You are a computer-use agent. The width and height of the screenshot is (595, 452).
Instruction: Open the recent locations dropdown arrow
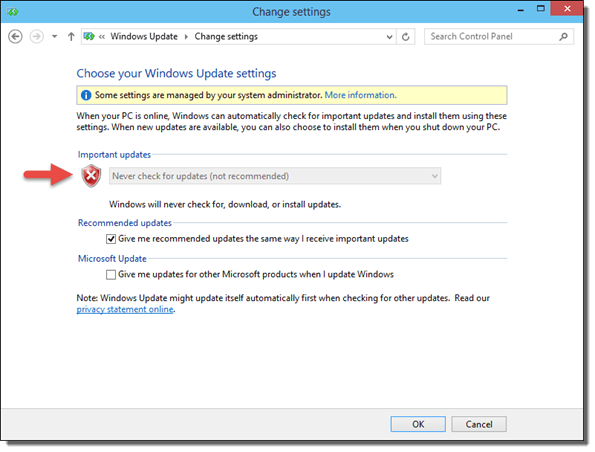(55, 37)
